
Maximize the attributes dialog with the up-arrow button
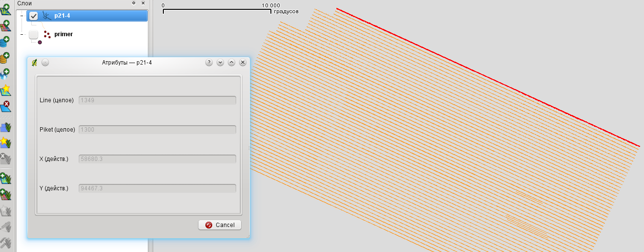coord(231,63)
